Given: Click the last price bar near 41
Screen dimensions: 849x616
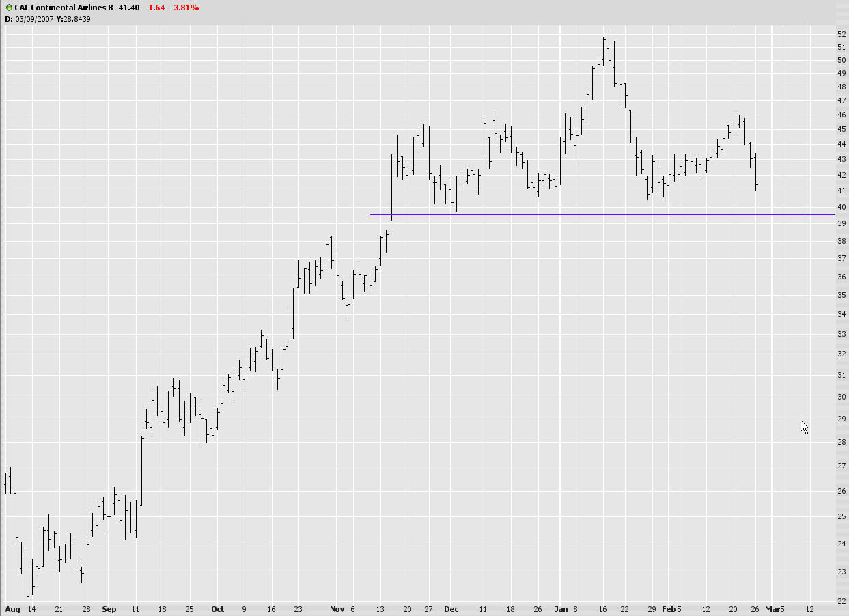Looking at the screenshot, I should coord(756,172).
